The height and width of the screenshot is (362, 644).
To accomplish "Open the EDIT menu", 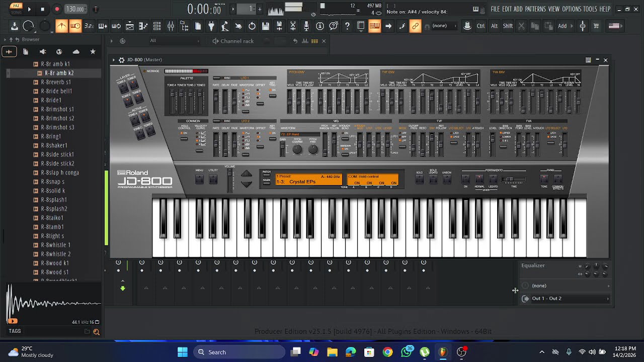I will (x=507, y=9).
